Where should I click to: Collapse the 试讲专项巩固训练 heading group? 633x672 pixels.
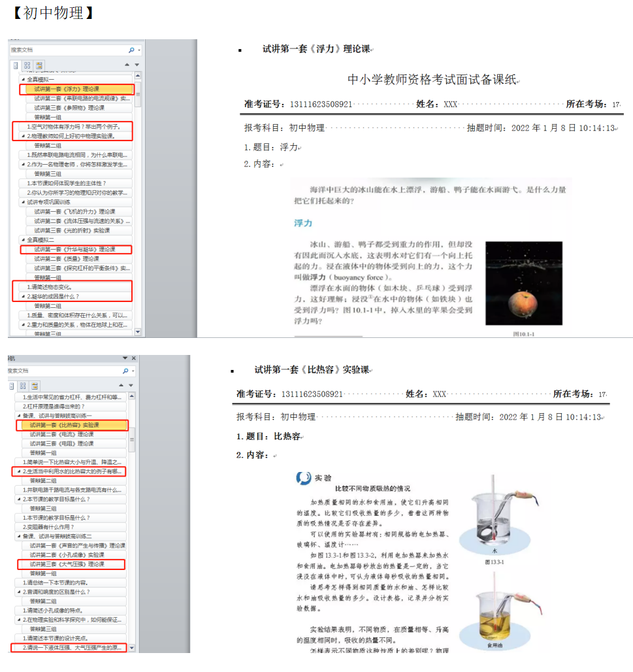(22, 203)
